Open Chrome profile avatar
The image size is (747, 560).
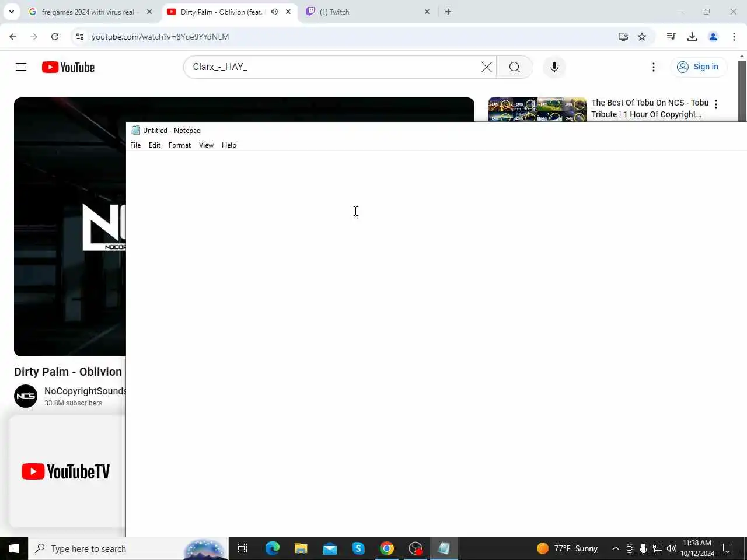click(x=713, y=37)
